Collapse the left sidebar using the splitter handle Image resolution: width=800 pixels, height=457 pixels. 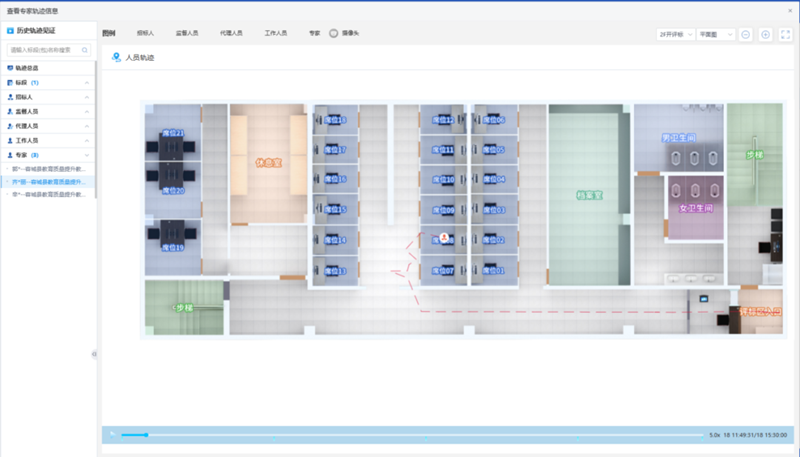point(94,353)
